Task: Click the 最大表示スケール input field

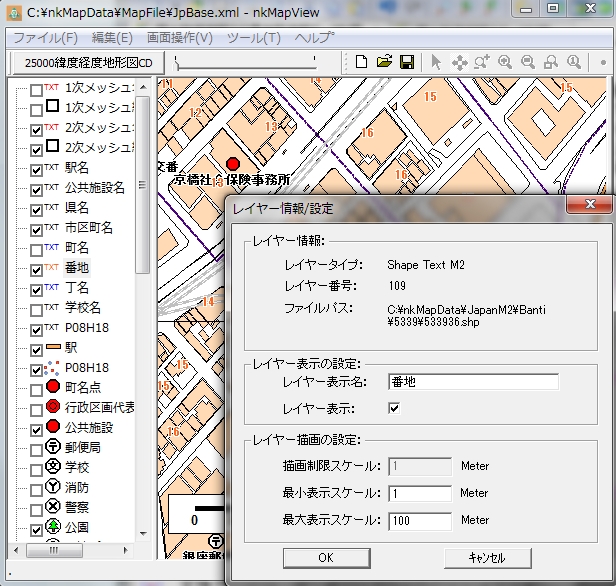Action: [419, 520]
